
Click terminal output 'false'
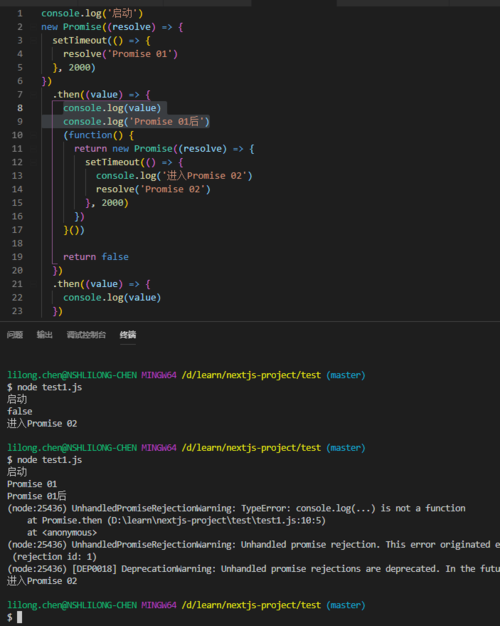[x=20, y=411]
